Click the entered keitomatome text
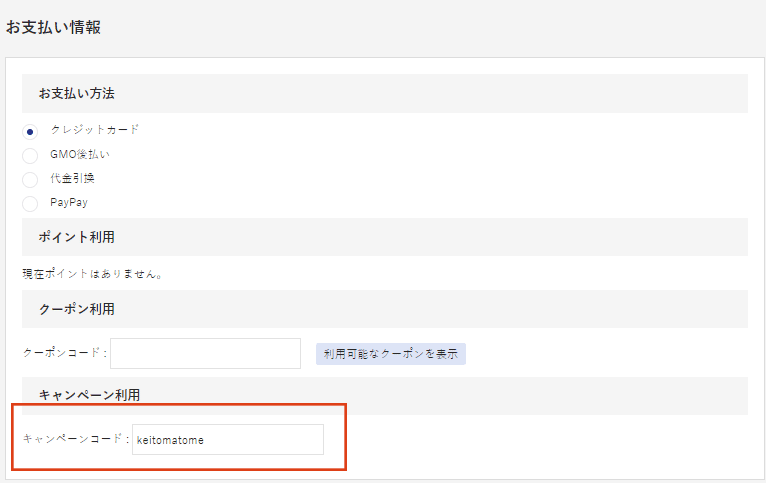The height and width of the screenshot is (483, 766). tap(170, 439)
